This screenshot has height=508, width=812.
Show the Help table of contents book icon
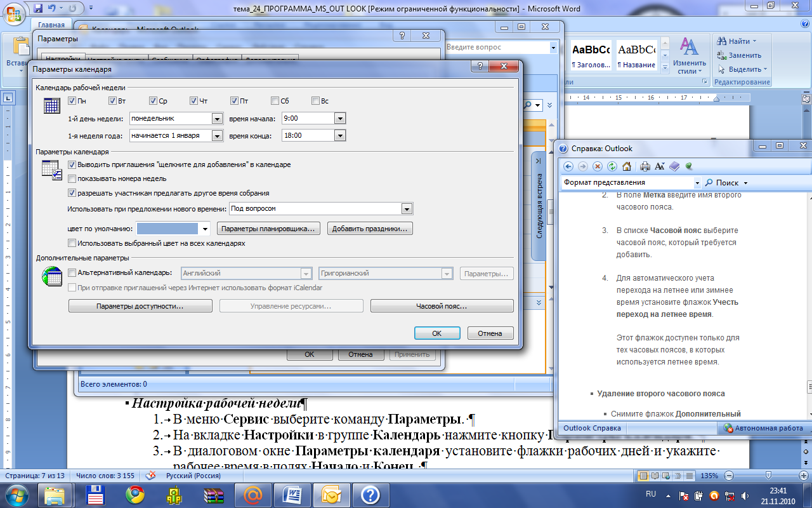674,166
